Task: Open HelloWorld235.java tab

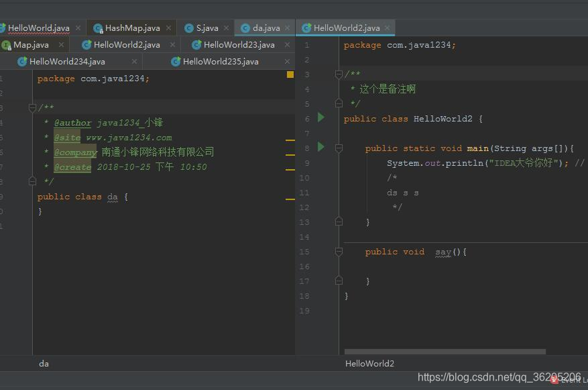Action: click(x=221, y=62)
